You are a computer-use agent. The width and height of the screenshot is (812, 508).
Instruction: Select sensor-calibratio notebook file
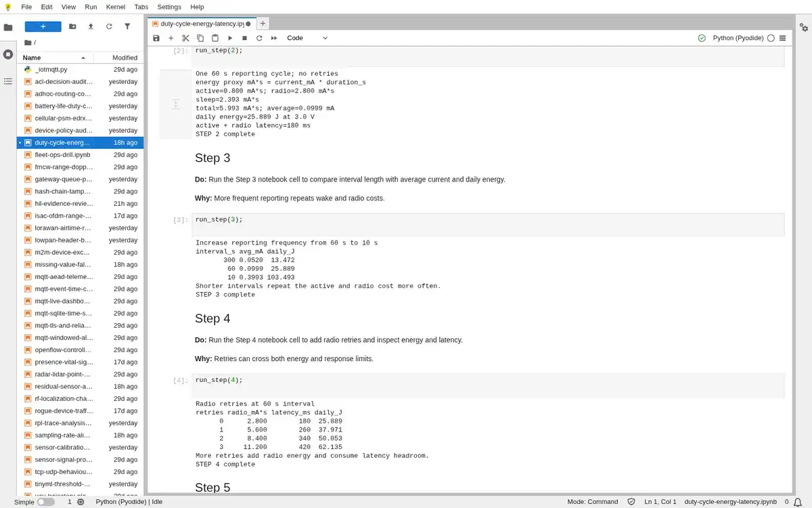tap(80, 447)
